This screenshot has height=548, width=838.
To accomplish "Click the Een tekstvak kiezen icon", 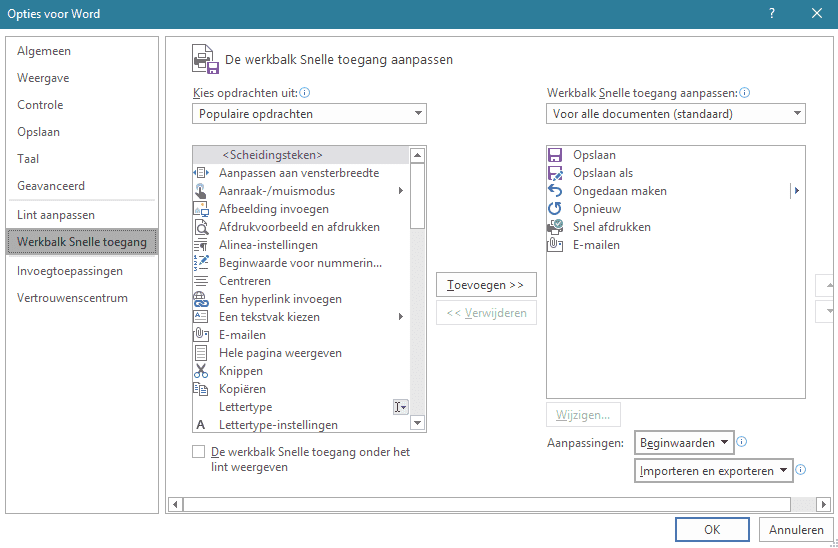I will coord(201,317).
